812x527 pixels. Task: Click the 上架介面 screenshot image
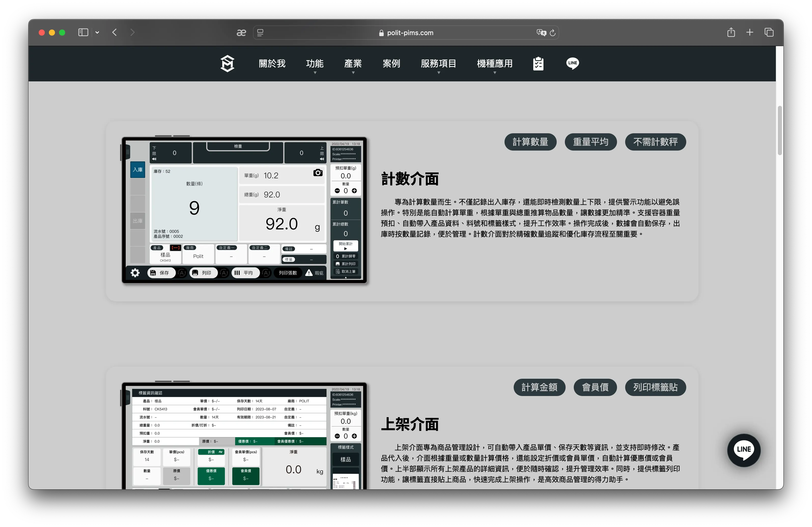click(x=244, y=435)
